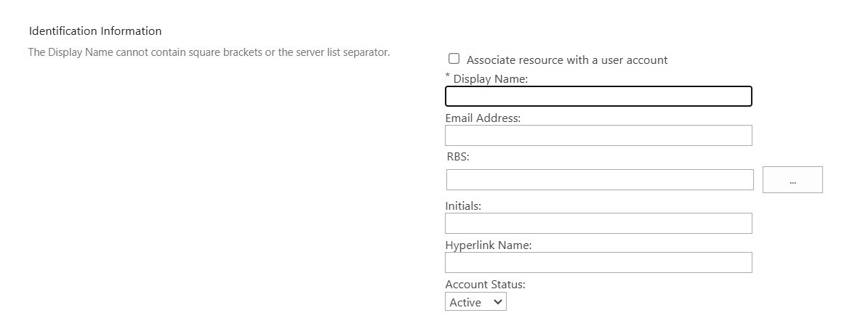The height and width of the screenshot is (334, 868).
Task: Click the Email Address label
Action: click(483, 118)
